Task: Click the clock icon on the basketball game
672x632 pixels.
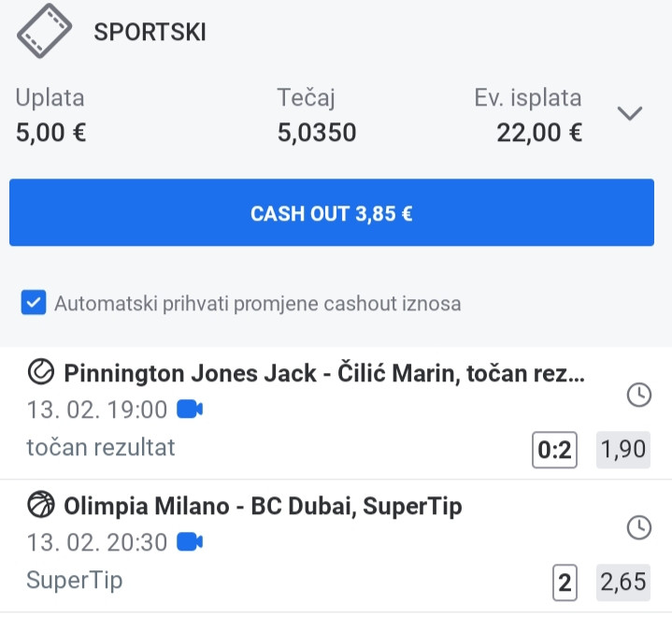Action: click(x=639, y=527)
